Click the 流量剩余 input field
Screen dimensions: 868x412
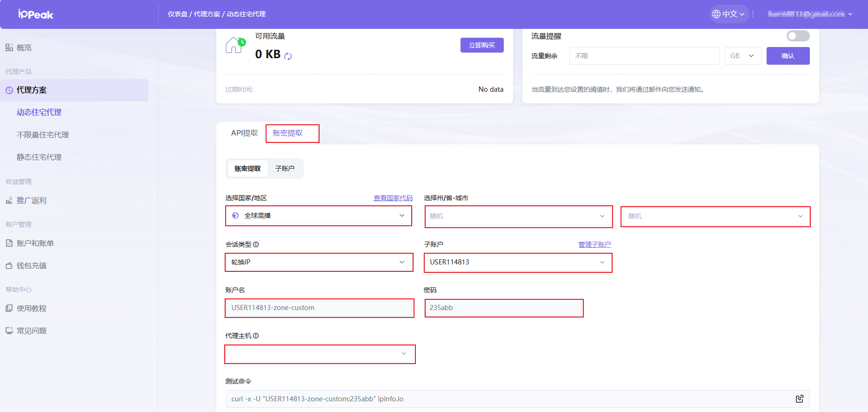coord(644,56)
